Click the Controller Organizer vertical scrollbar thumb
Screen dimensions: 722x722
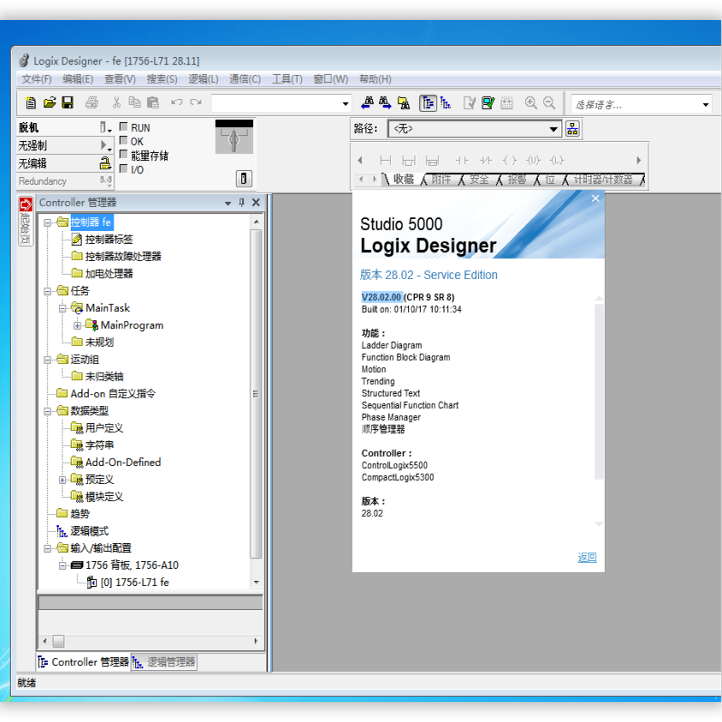pos(256,394)
